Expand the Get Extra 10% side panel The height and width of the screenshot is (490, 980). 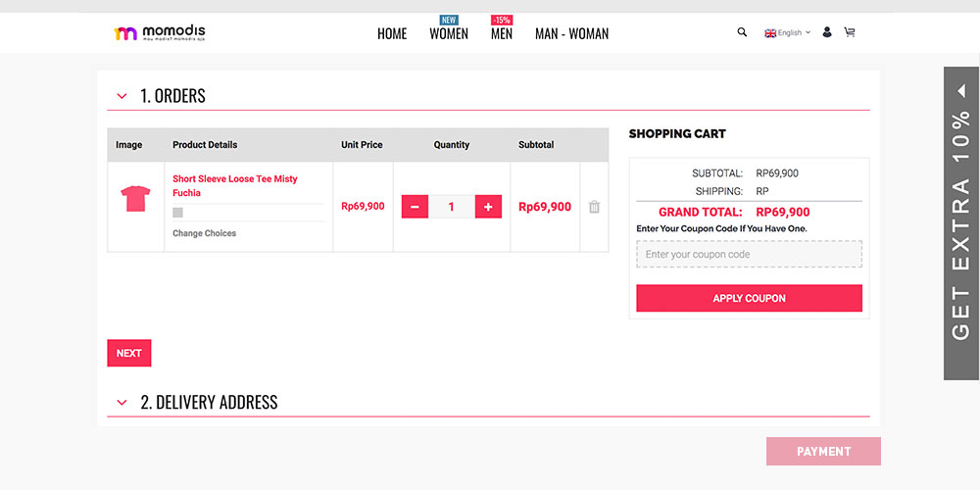[x=961, y=223]
